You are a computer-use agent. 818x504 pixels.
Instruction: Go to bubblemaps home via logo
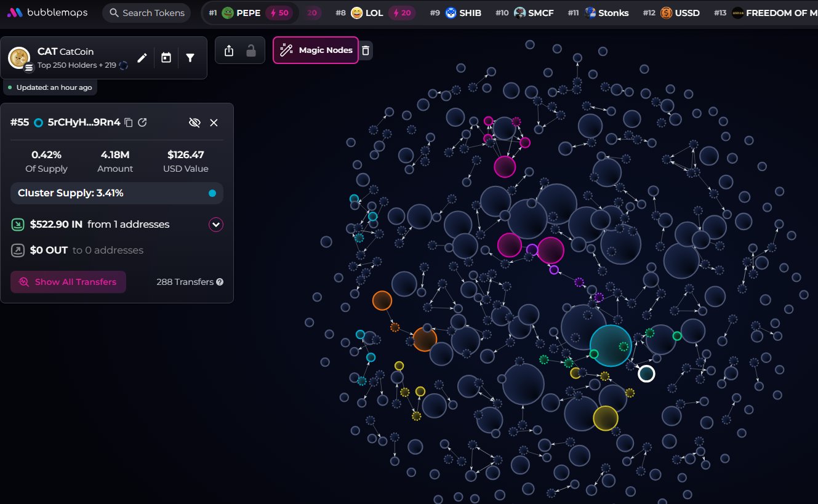point(47,13)
